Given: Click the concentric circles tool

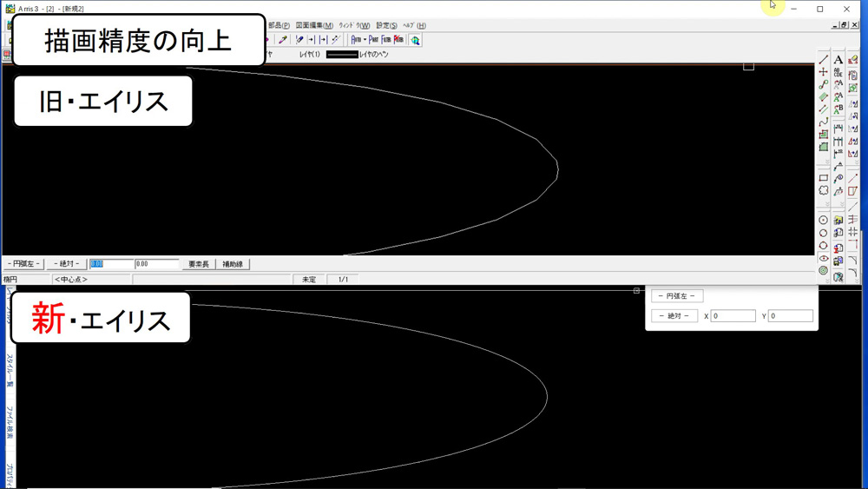Looking at the screenshot, I should pos(823,271).
